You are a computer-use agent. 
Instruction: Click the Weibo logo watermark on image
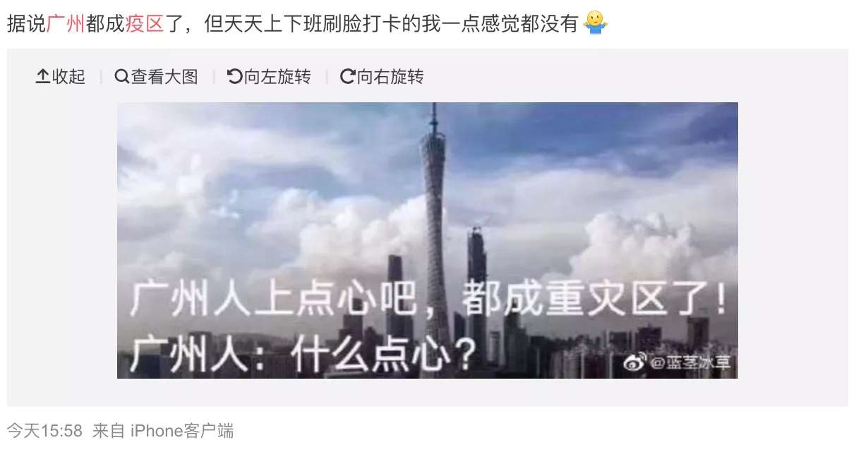pos(634,363)
